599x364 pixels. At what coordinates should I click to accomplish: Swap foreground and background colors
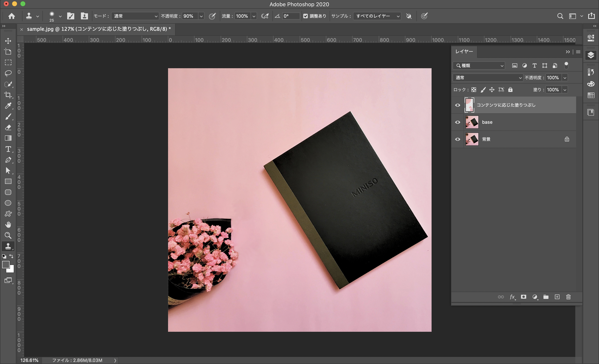coord(11,256)
